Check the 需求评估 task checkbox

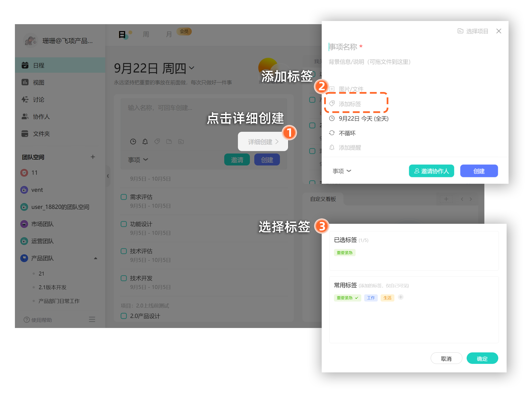124,197
